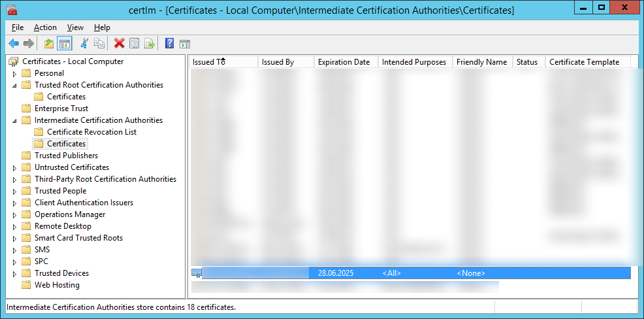Sort by Issued By column header

[278, 62]
